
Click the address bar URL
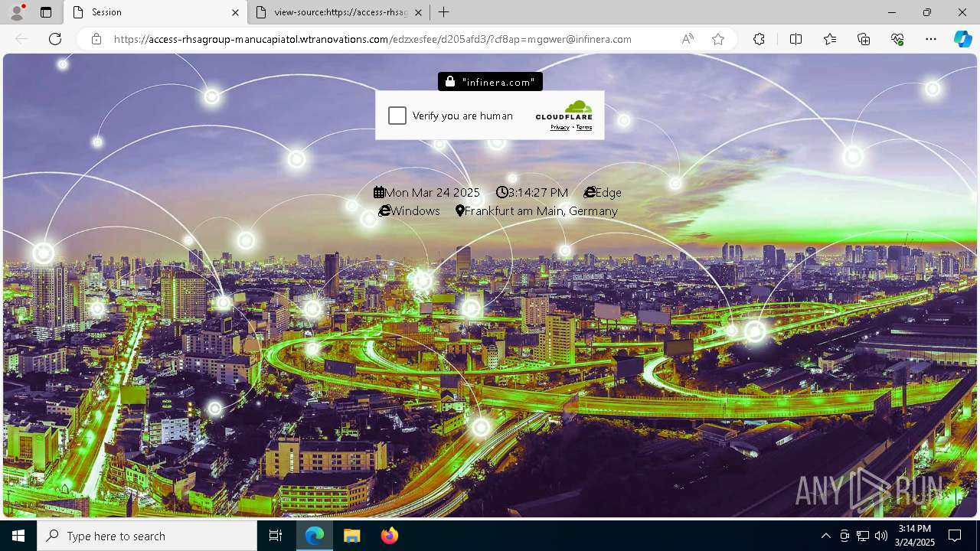coord(373,39)
